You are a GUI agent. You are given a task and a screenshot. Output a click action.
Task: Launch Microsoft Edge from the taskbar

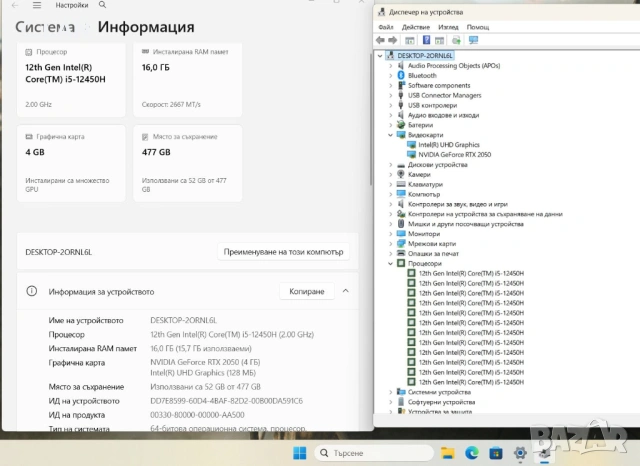[472, 453]
